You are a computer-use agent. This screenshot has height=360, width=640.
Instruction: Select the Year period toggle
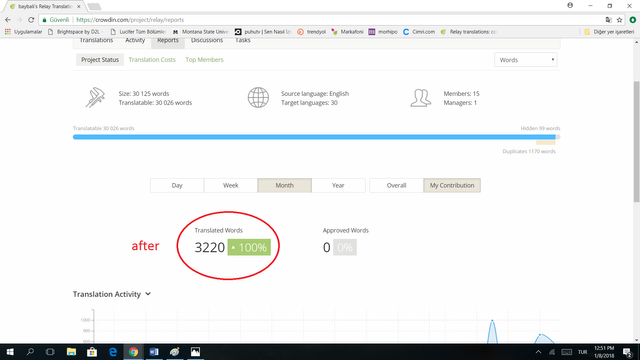(338, 185)
